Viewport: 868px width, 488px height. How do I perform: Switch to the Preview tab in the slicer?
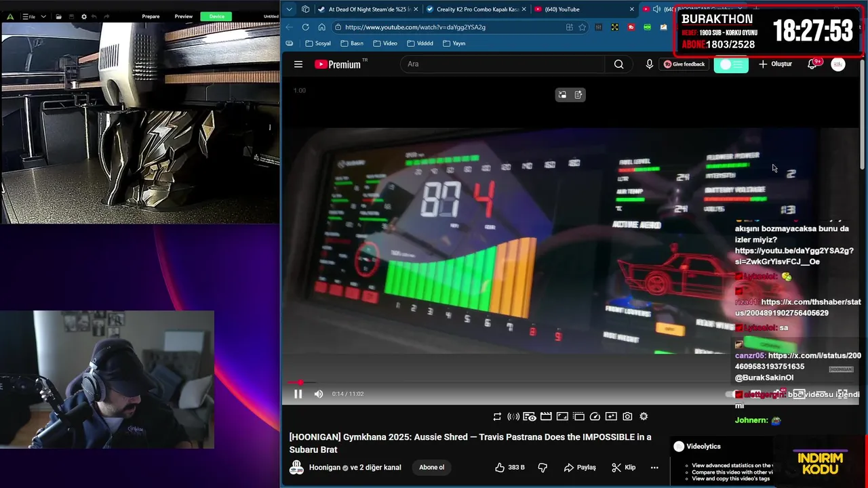(x=184, y=16)
